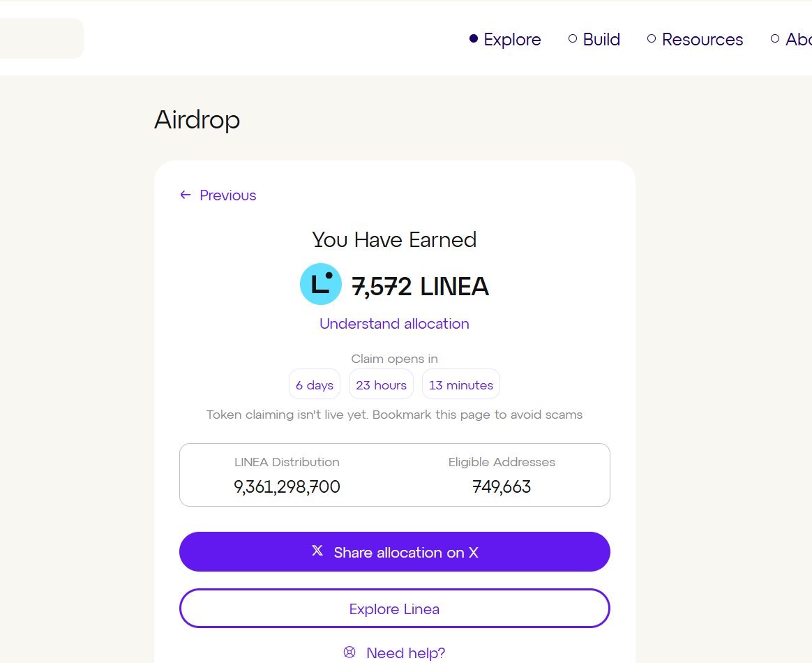Click the LINEA token logo icon
812x663 pixels.
[x=321, y=284]
